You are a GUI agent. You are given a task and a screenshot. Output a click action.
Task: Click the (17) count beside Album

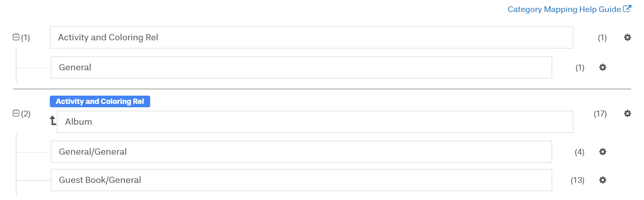click(600, 114)
